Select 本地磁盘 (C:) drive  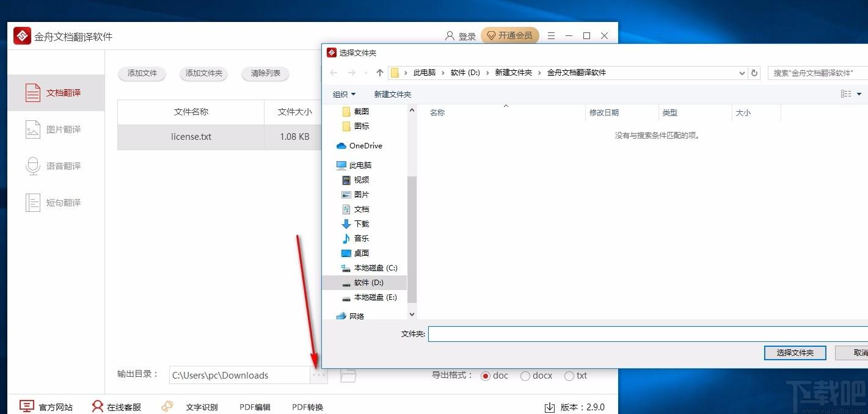[x=370, y=267]
